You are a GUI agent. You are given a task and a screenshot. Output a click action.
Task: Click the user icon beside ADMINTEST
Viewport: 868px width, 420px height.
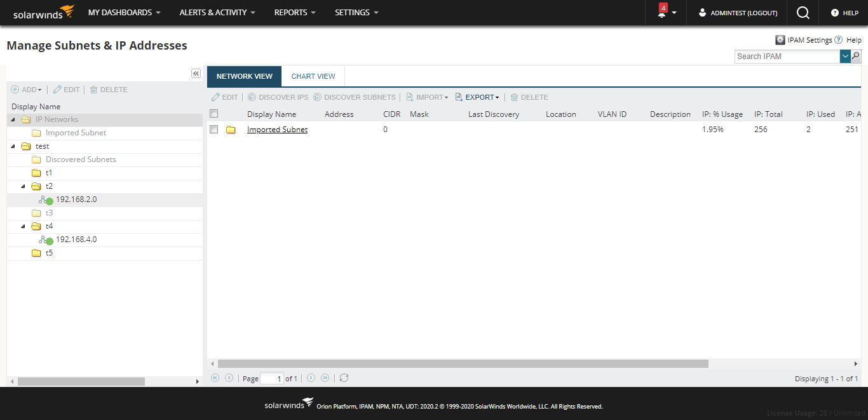pos(702,13)
